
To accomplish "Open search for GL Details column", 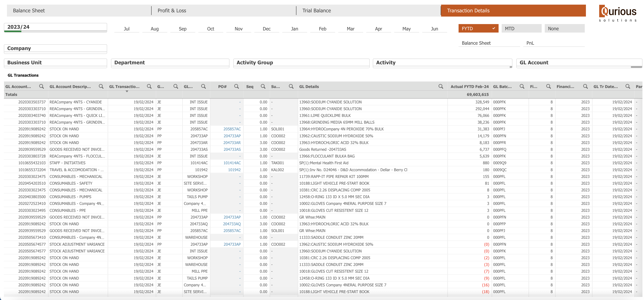I will (x=441, y=86).
